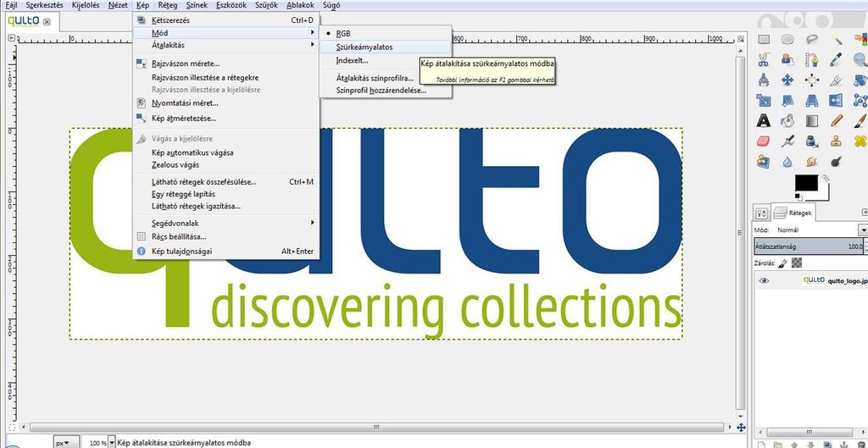Image resolution: width=868 pixels, height=448 pixels.
Task: Select the Foreground Select tool
Action: 787,59
